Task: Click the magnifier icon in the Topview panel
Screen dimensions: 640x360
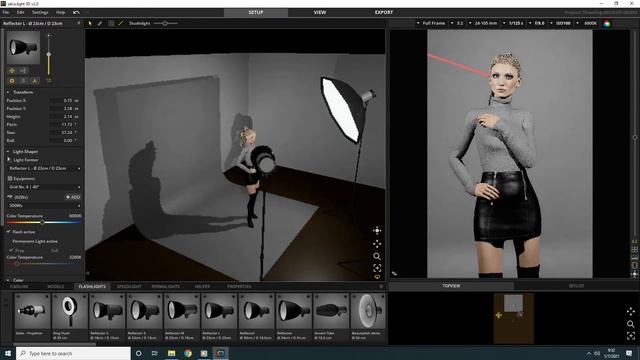Action: 631,324
